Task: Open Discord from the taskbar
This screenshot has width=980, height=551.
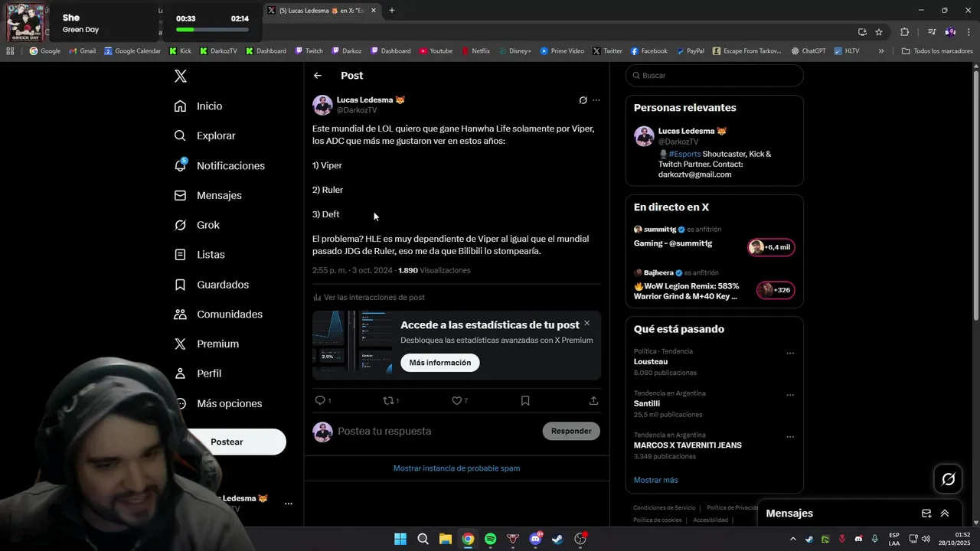Action: 536,539
